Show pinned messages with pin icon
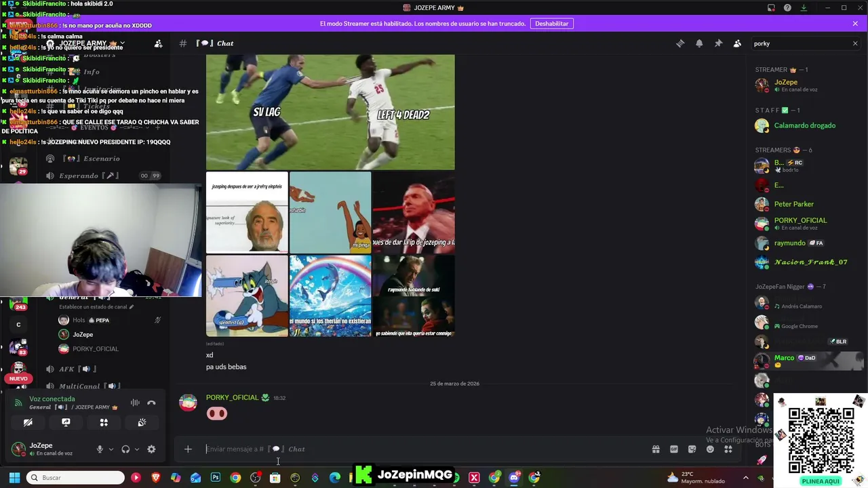 click(718, 43)
